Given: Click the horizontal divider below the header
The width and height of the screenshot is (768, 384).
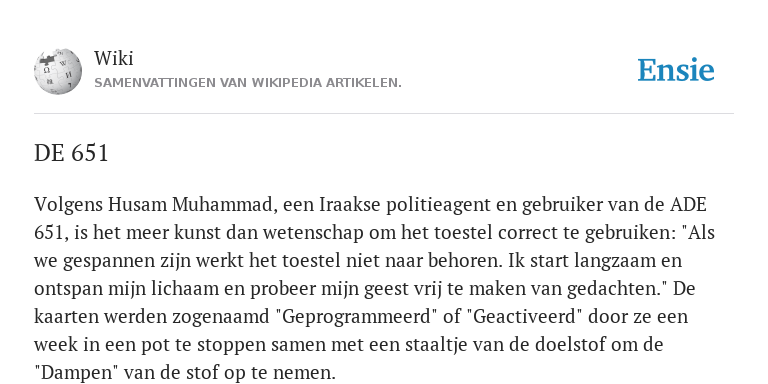Looking at the screenshot, I should click(x=384, y=114).
